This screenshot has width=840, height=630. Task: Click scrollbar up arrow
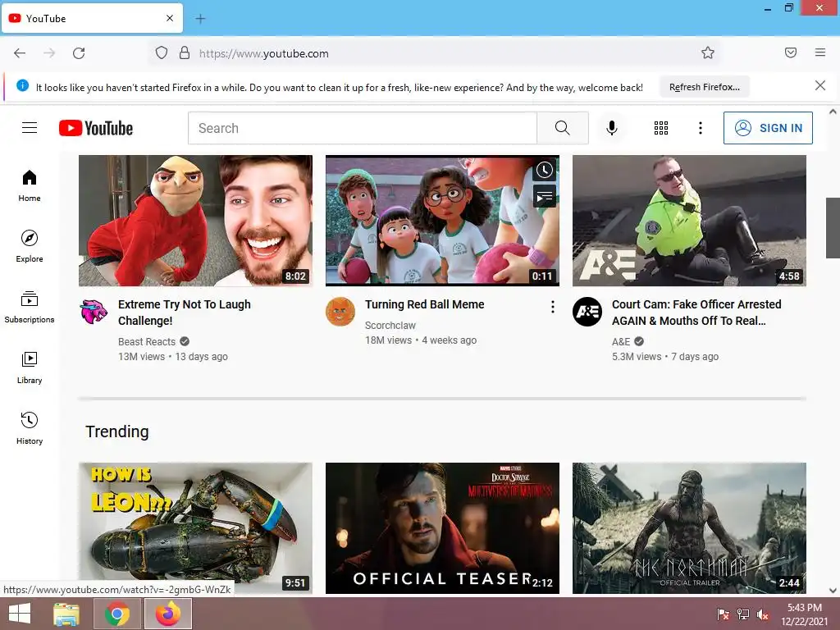(x=833, y=112)
